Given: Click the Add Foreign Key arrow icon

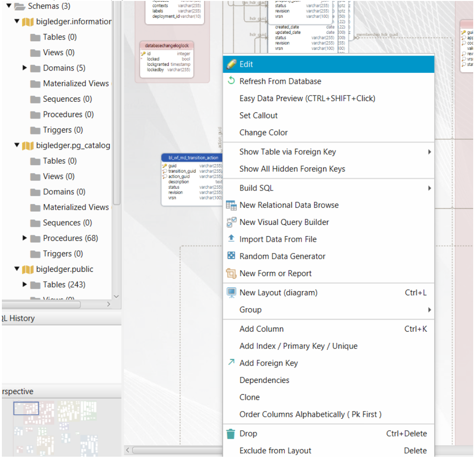Looking at the screenshot, I should (x=231, y=363).
